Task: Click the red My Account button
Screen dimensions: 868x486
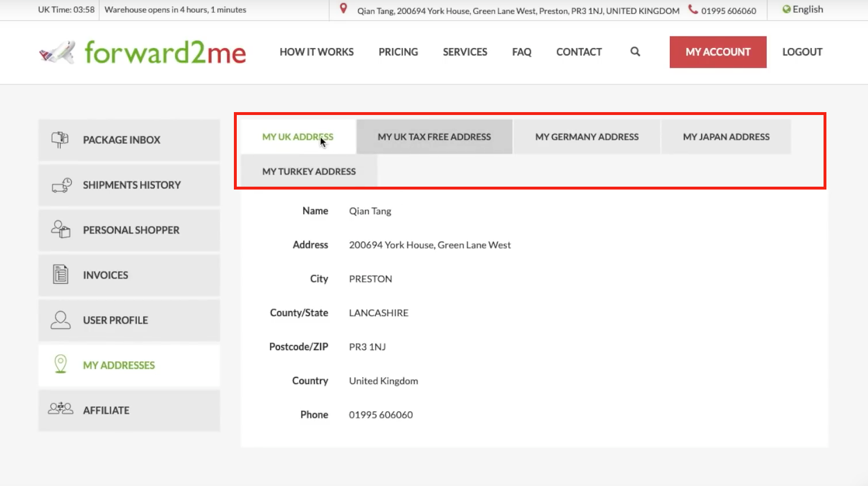Action: click(x=718, y=52)
